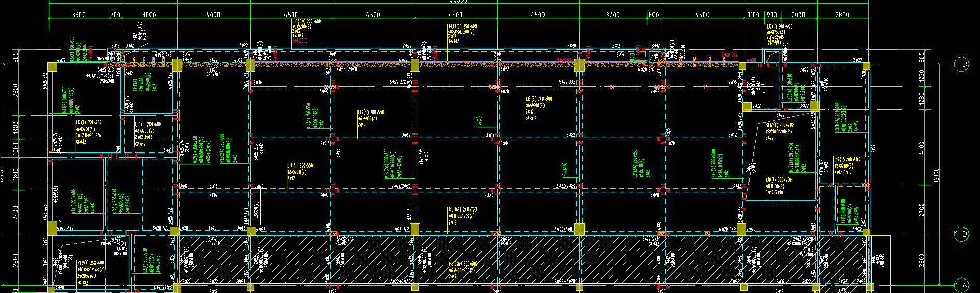Select the leftmost column on axis 1-D
Image resolution: width=980 pixels, height=293 pixels.
click(52, 66)
